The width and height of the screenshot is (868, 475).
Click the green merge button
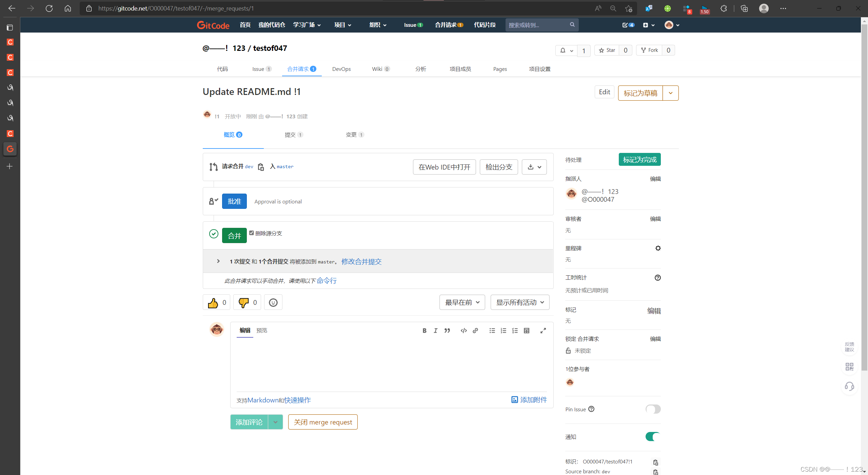pos(234,236)
